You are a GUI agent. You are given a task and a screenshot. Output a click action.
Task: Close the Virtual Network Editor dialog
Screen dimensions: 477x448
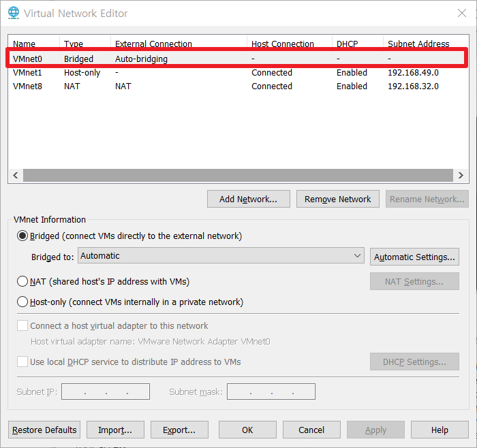tap(462, 13)
